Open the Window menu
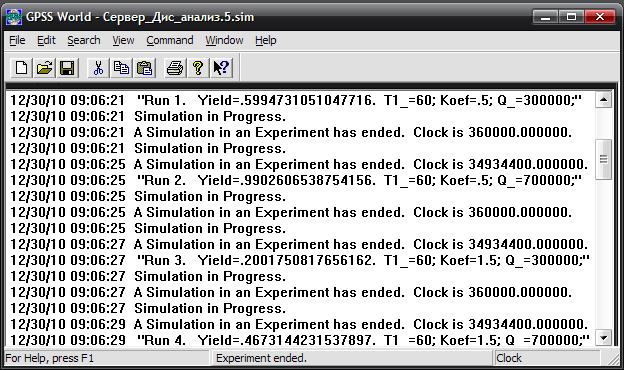Image resolution: width=624 pixels, height=370 pixels. pos(224,40)
